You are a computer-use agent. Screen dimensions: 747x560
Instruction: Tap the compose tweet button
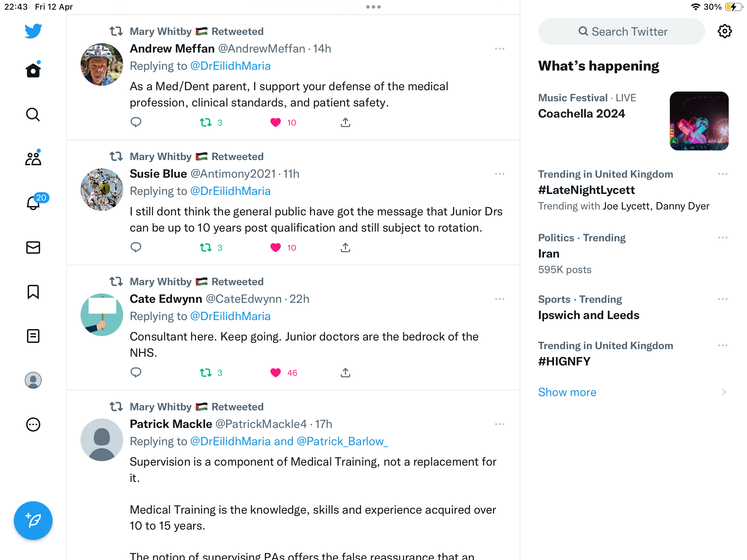[33, 521]
